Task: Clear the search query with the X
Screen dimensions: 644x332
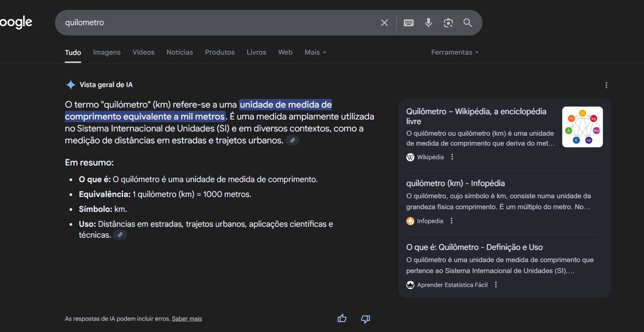Action: [384, 22]
